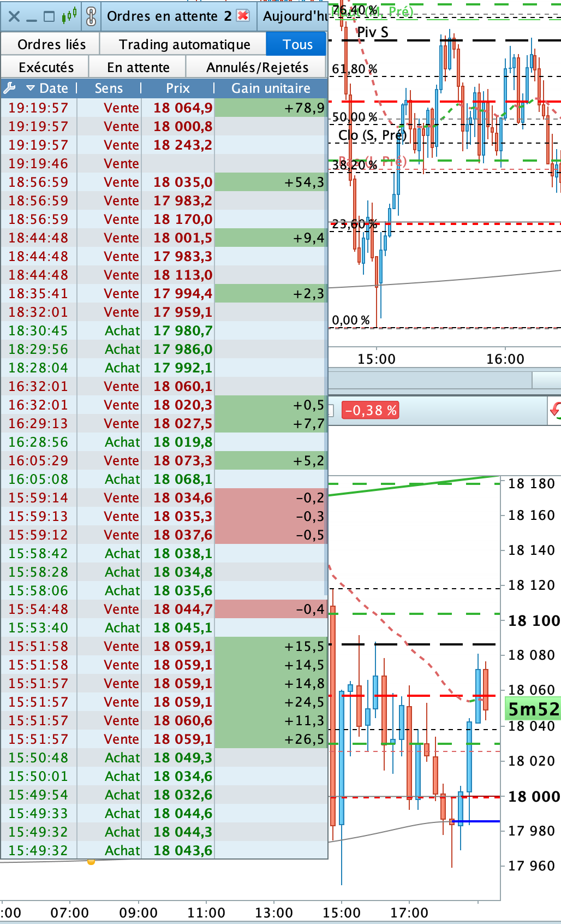Screen dimensions: 561x924
Task: Sort by the Prix column header
Action: [x=178, y=88]
